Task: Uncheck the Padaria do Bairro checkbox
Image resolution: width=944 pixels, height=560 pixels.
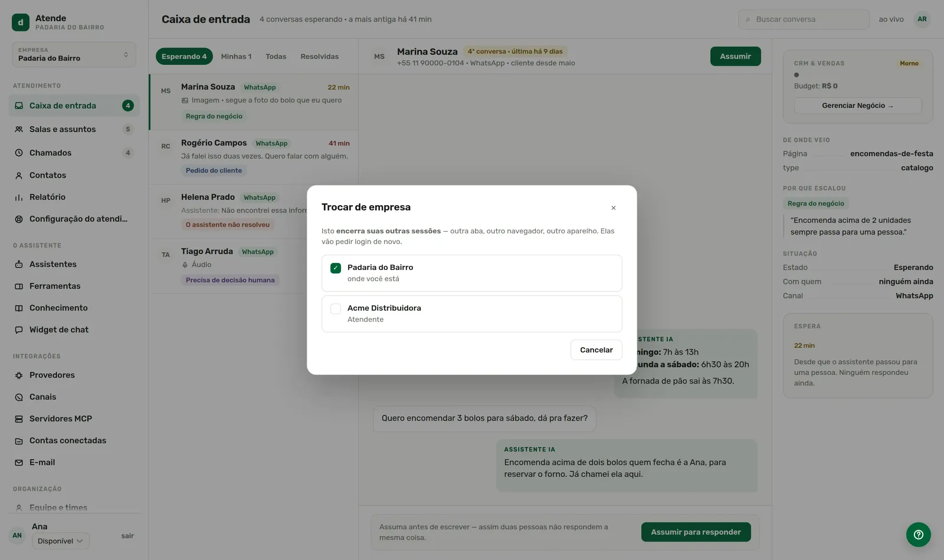Action: tap(336, 268)
